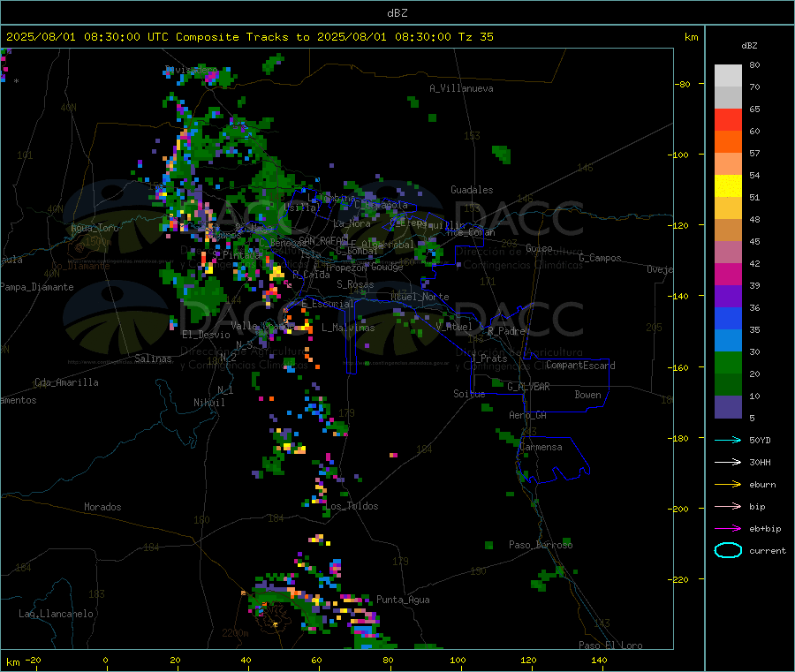Pick the light blue swatch below 35 dBZ
The image size is (795, 672).
tap(728, 341)
